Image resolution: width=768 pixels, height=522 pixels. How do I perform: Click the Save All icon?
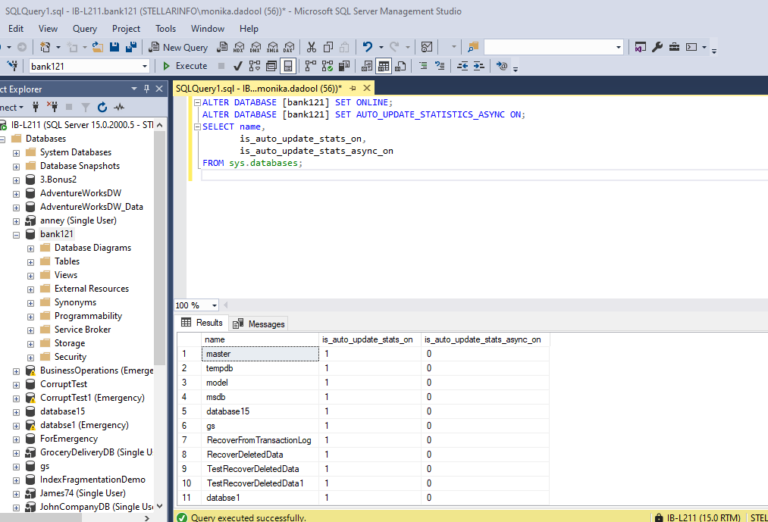click(x=131, y=47)
